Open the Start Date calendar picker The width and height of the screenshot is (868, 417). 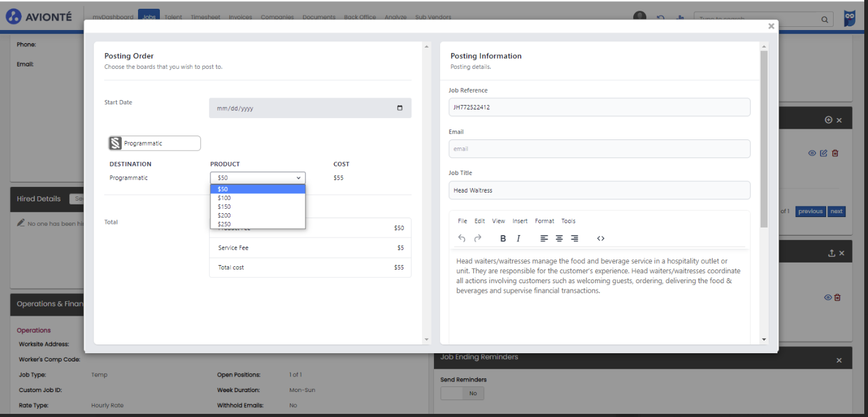click(x=400, y=108)
